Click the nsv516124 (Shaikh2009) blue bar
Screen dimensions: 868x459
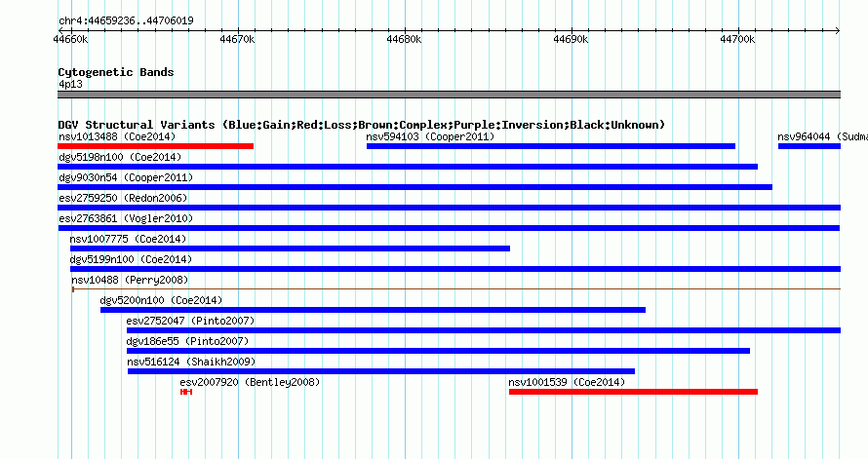pyautogui.click(x=381, y=371)
